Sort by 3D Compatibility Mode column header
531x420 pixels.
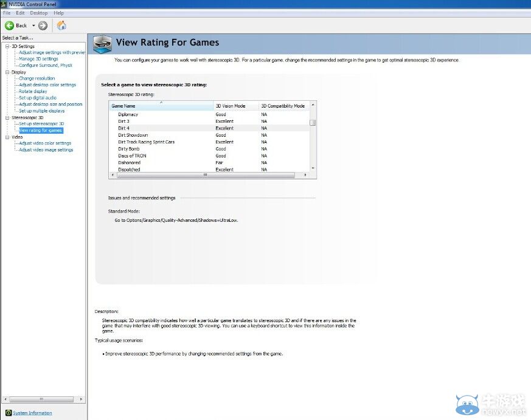(x=284, y=106)
